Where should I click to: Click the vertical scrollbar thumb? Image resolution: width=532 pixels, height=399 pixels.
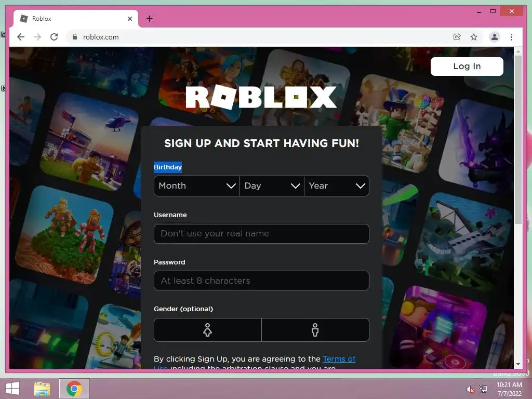518,139
